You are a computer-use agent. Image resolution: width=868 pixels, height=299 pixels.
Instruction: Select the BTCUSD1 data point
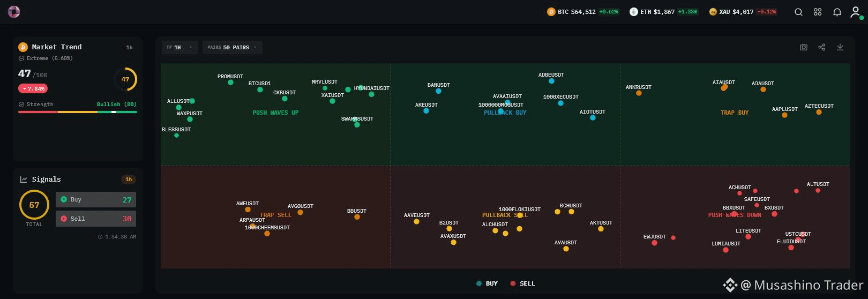tap(260, 89)
